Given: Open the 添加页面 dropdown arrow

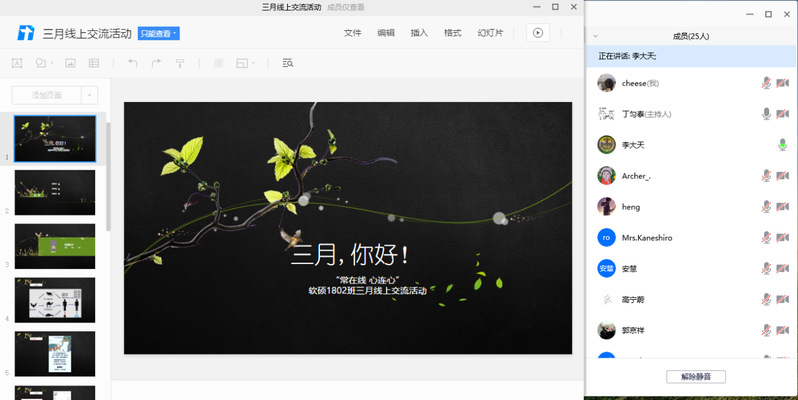Looking at the screenshot, I should 90,95.
